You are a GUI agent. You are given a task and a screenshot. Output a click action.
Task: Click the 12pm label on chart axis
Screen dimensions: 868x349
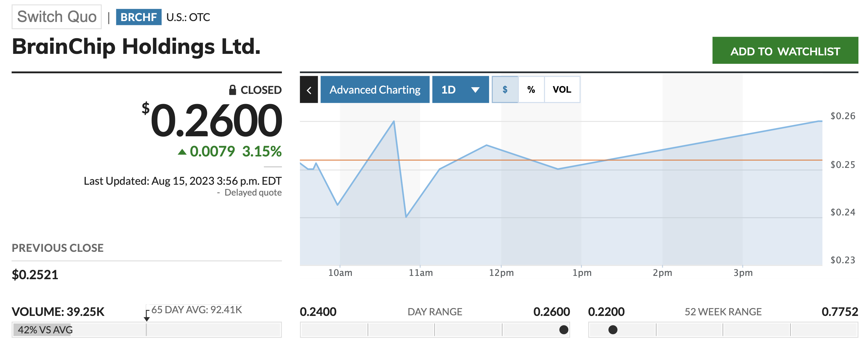(x=501, y=273)
